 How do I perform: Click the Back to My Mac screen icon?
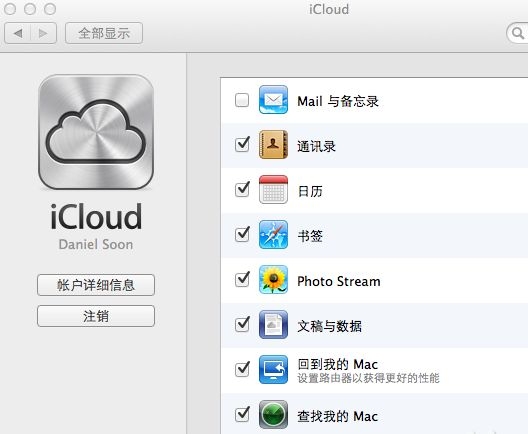tap(273, 370)
